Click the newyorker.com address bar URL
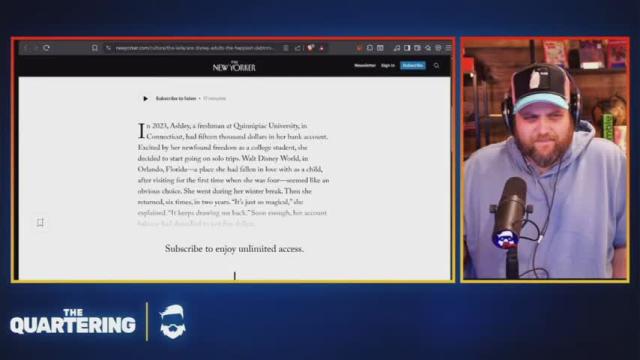The width and height of the screenshot is (640, 360). [195, 48]
